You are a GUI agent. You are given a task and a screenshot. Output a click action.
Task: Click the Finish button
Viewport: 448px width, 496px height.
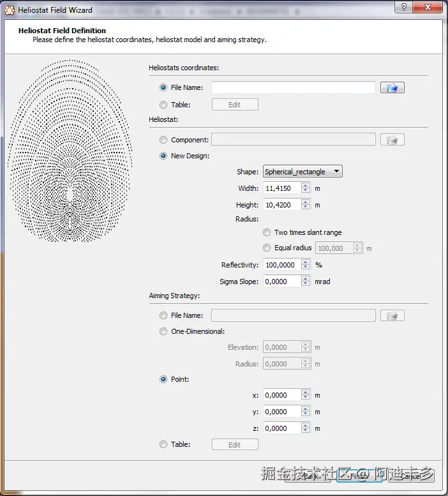click(359, 476)
